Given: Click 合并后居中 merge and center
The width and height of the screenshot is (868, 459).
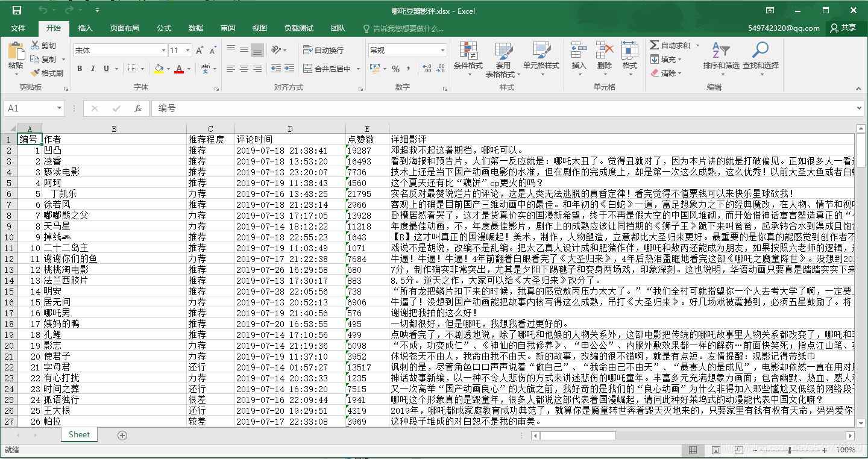Looking at the screenshot, I should [x=327, y=69].
